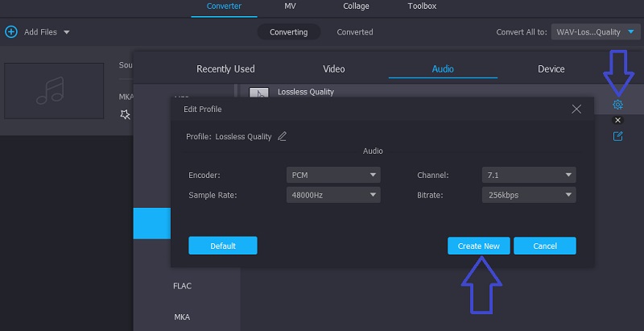
Task: Click the music note file thumbnail
Action: 56,90
